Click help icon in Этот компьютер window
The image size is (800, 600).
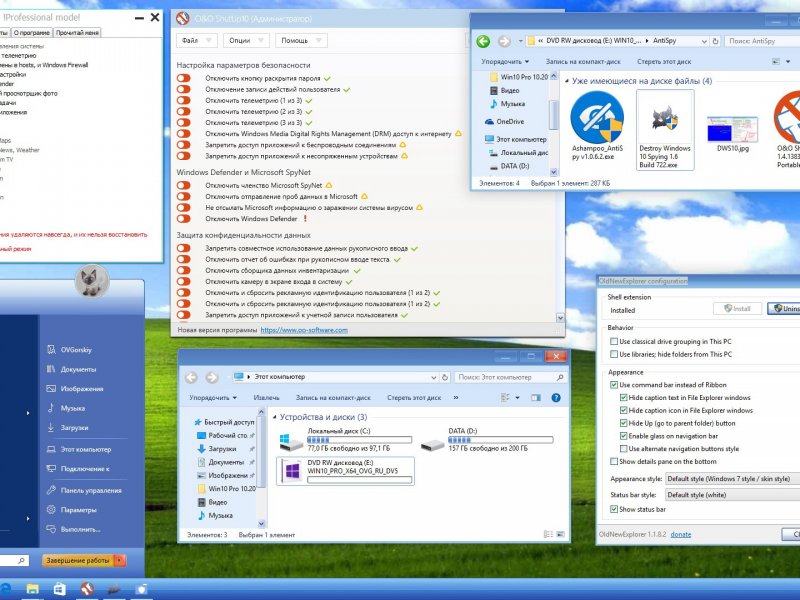coord(556,397)
